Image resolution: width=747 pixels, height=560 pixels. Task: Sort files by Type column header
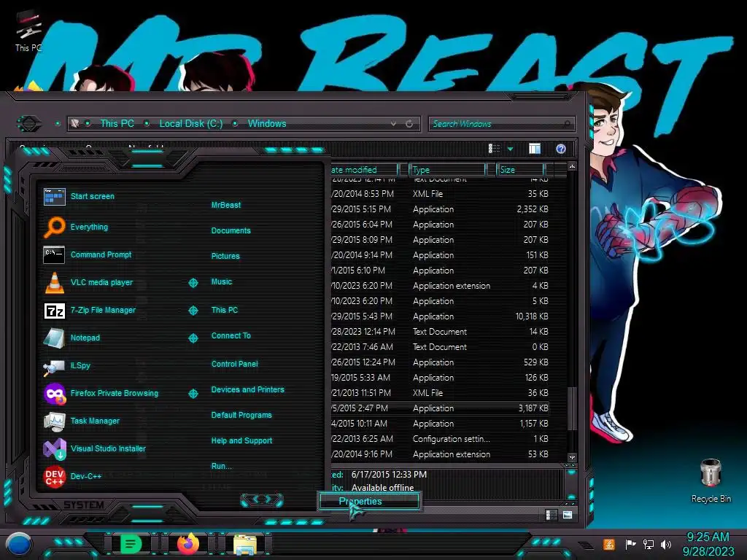447,169
